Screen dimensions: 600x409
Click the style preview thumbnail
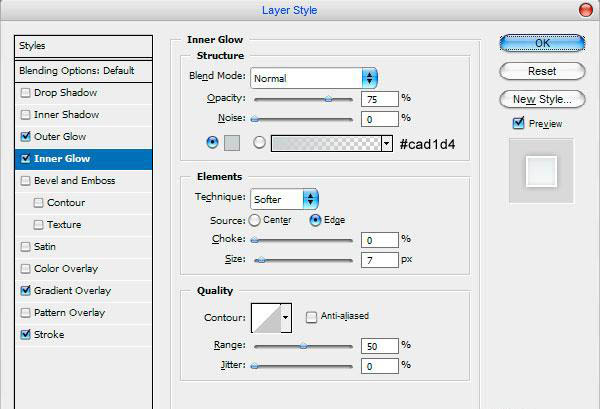tap(541, 171)
